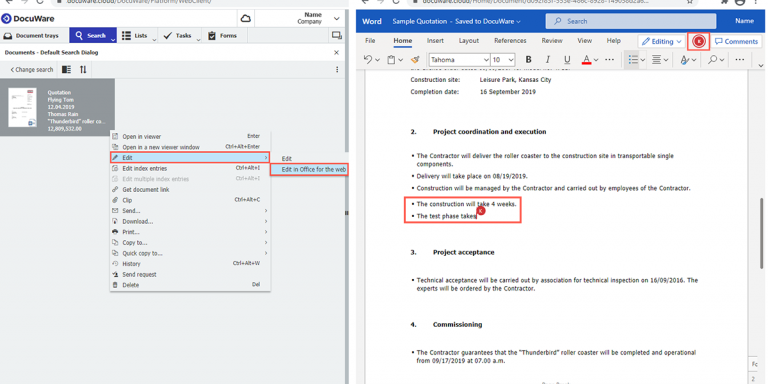Close the Default Search Dialog results

click(x=336, y=52)
